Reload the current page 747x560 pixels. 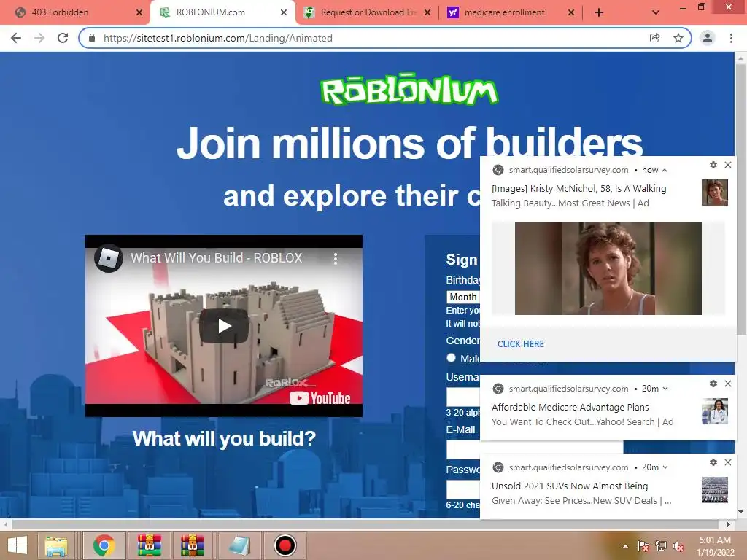point(63,38)
